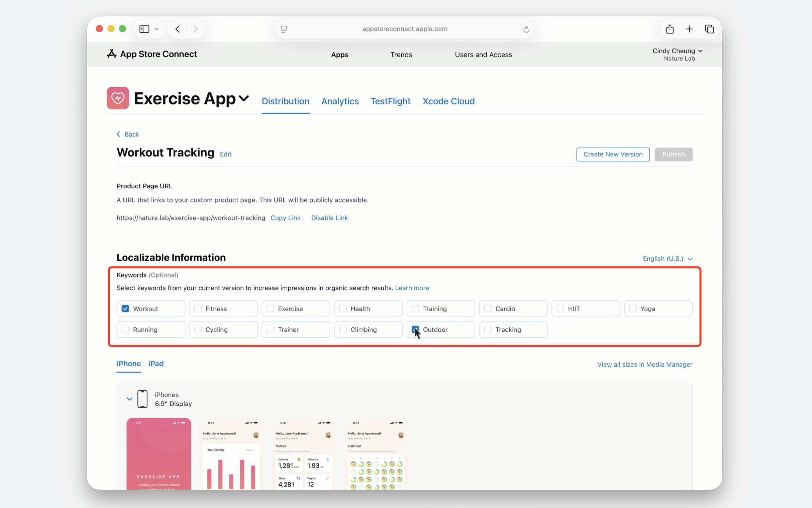Enable the Fitness keyword checkbox
Viewport: 812px width, 508px height.
[x=198, y=309]
